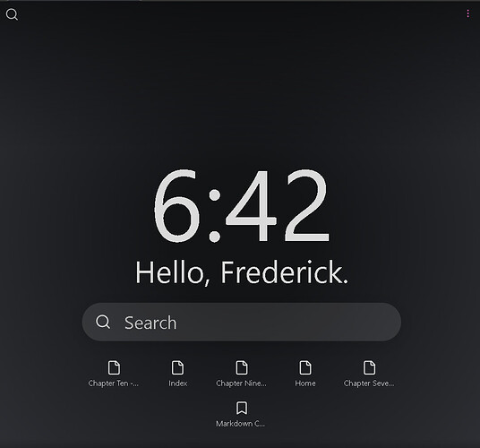This screenshot has width=480, height=448.
Task: Click the 'Chapter Ten -...' label
Action: coord(113,383)
